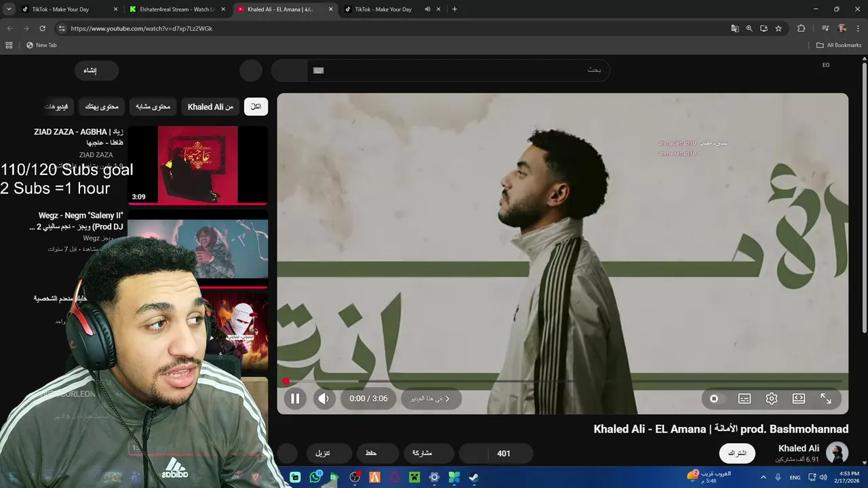Open a new browser tab with plus
The height and width of the screenshot is (488, 868).
tap(454, 9)
